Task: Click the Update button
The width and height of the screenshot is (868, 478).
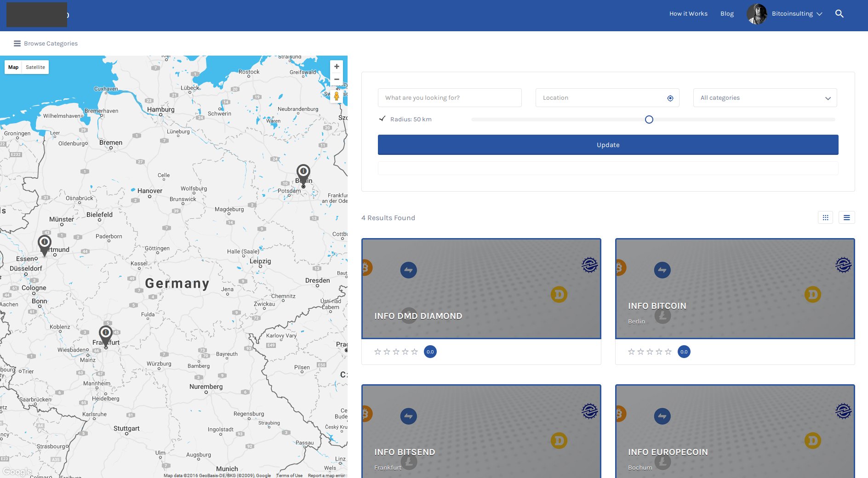Action: pyautogui.click(x=608, y=145)
